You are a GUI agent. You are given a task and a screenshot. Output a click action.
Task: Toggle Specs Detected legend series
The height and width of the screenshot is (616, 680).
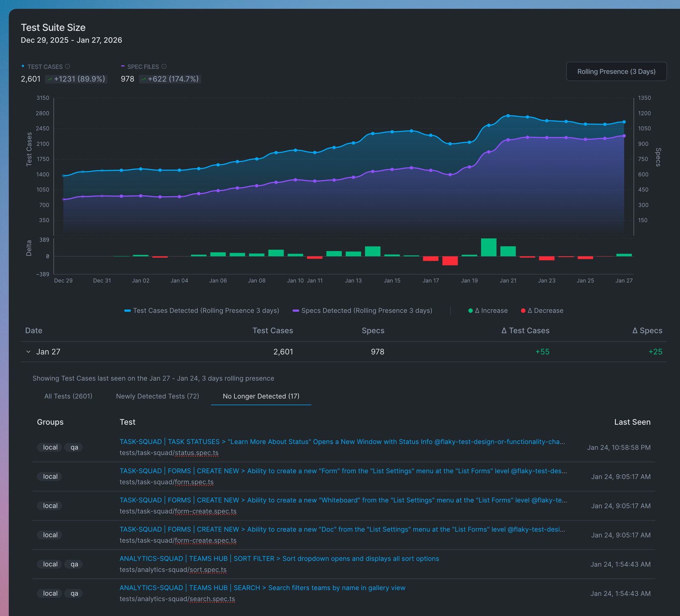(362, 311)
